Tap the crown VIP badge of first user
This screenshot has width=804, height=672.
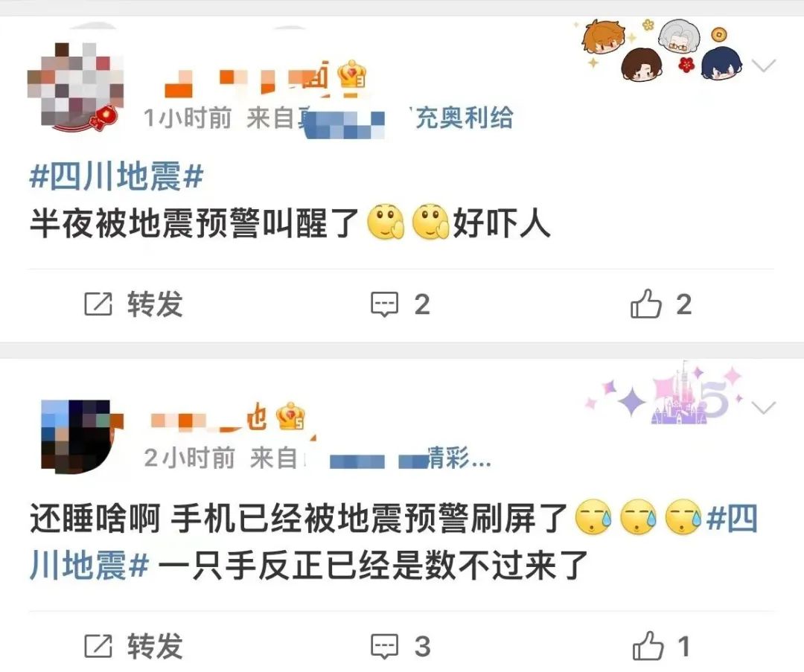click(x=351, y=75)
